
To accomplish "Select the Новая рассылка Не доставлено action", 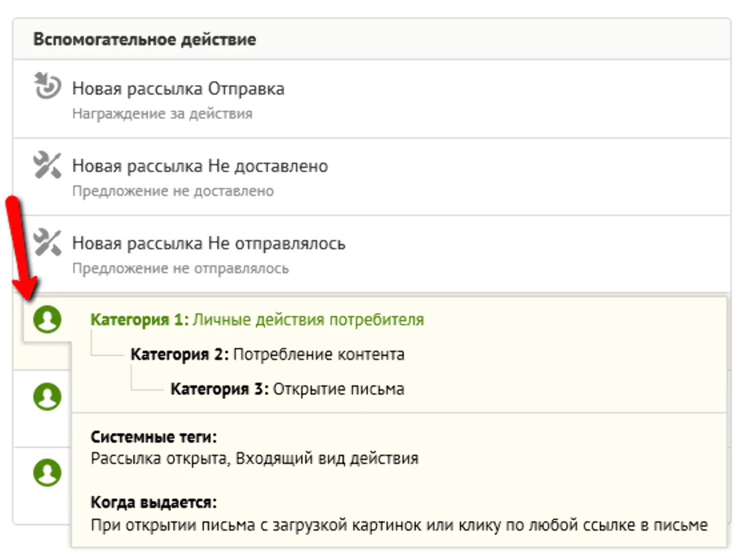I will tap(372, 177).
